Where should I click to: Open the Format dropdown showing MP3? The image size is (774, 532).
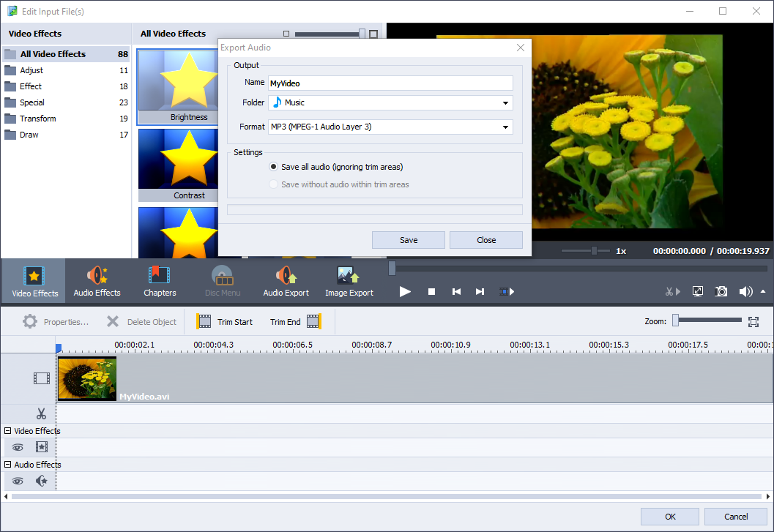[x=505, y=127]
